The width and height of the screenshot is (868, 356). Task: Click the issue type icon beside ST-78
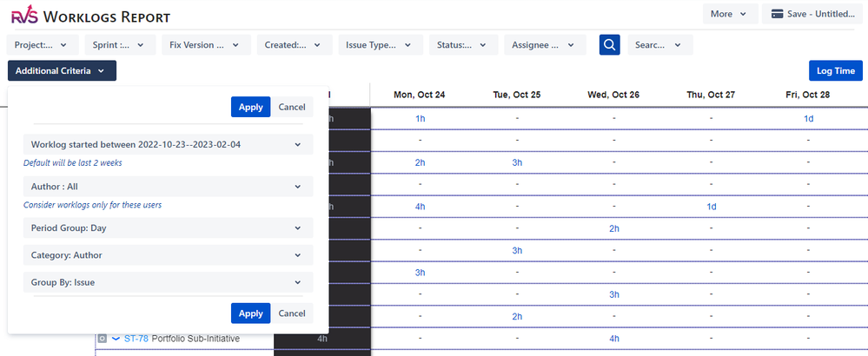point(103,339)
